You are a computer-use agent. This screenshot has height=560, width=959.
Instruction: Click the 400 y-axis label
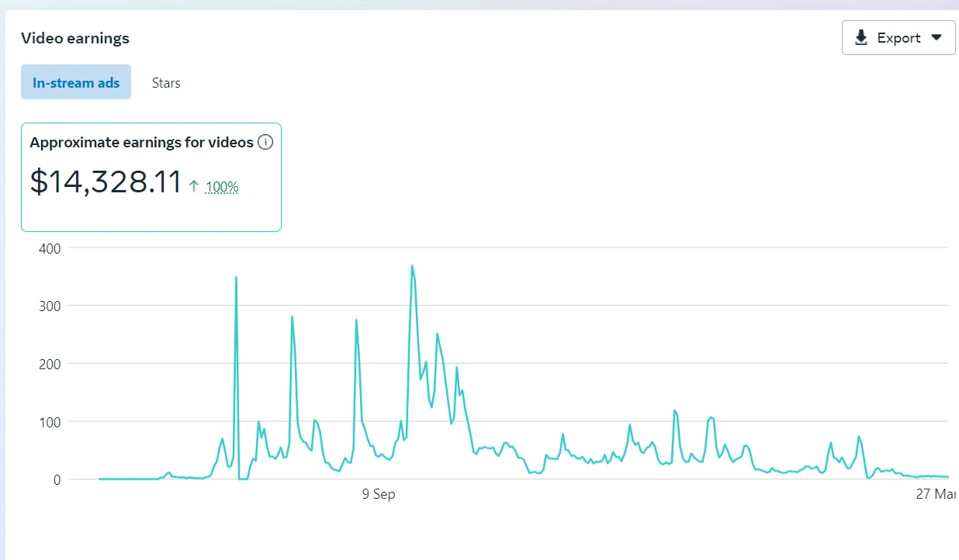pyautogui.click(x=50, y=248)
